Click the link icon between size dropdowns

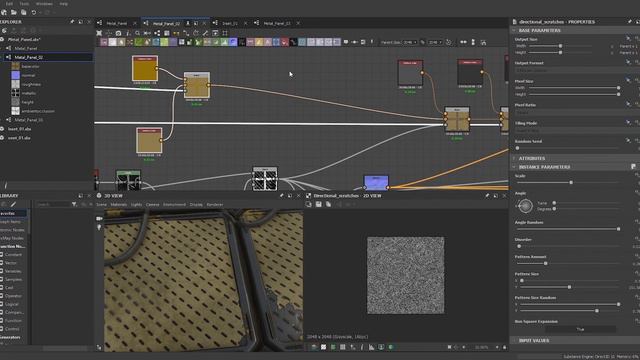pos(422,42)
